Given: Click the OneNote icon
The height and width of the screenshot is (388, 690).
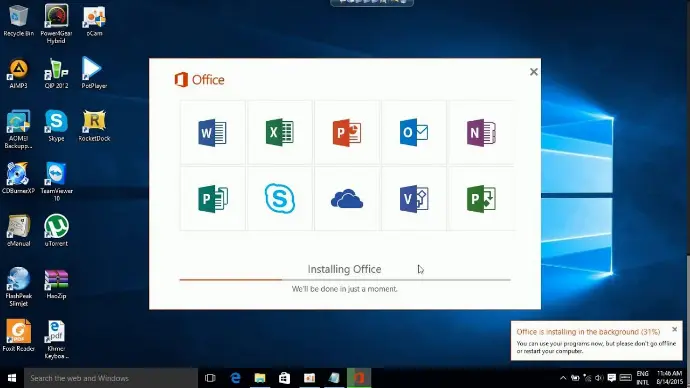Looking at the screenshot, I should [x=481, y=132].
